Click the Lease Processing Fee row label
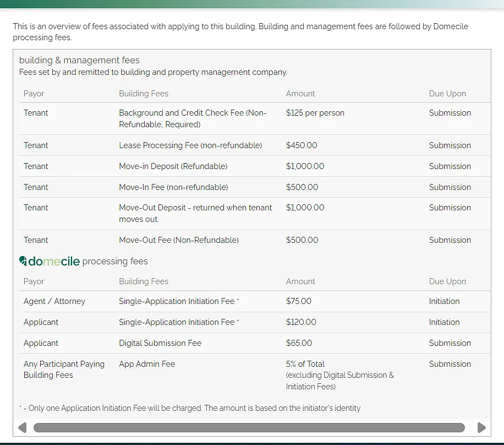504x445 pixels. pos(190,145)
